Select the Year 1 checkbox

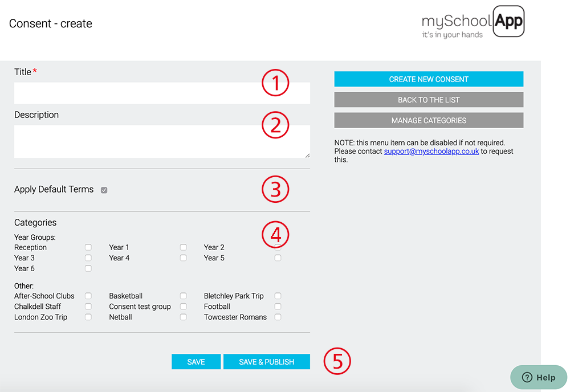pyautogui.click(x=183, y=247)
